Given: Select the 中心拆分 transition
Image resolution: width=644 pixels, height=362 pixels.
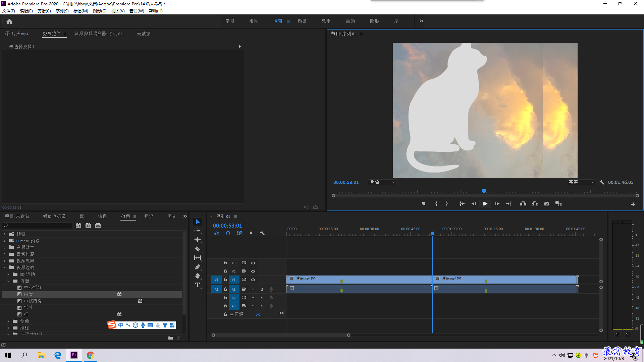Looking at the screenshot, I should [x=33, y=287].
